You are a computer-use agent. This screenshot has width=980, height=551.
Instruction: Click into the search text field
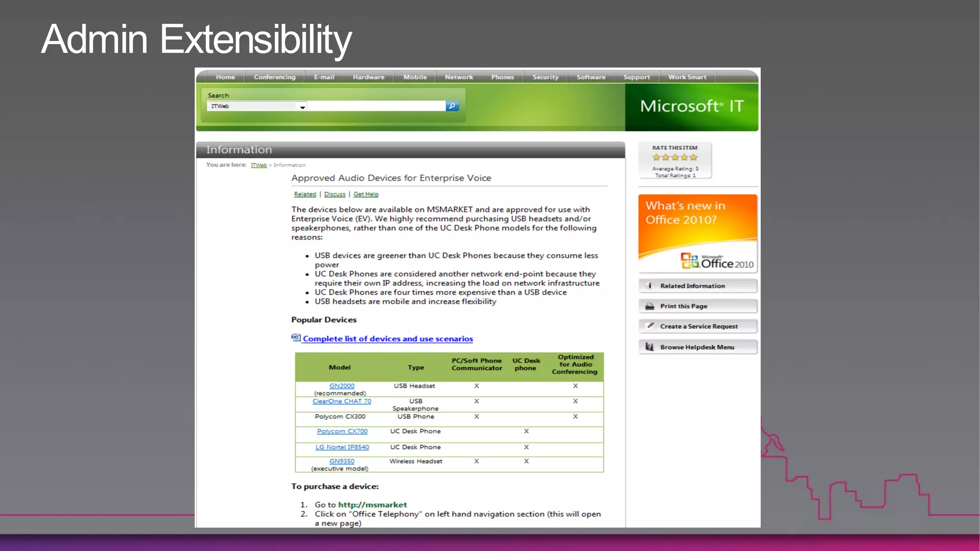(x=377, y=106)
